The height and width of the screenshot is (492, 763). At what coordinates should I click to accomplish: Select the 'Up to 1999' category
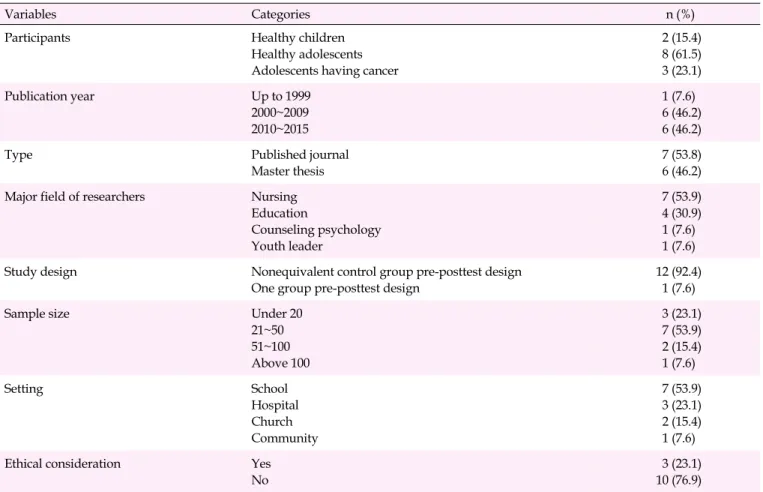[x=281, y=96]
